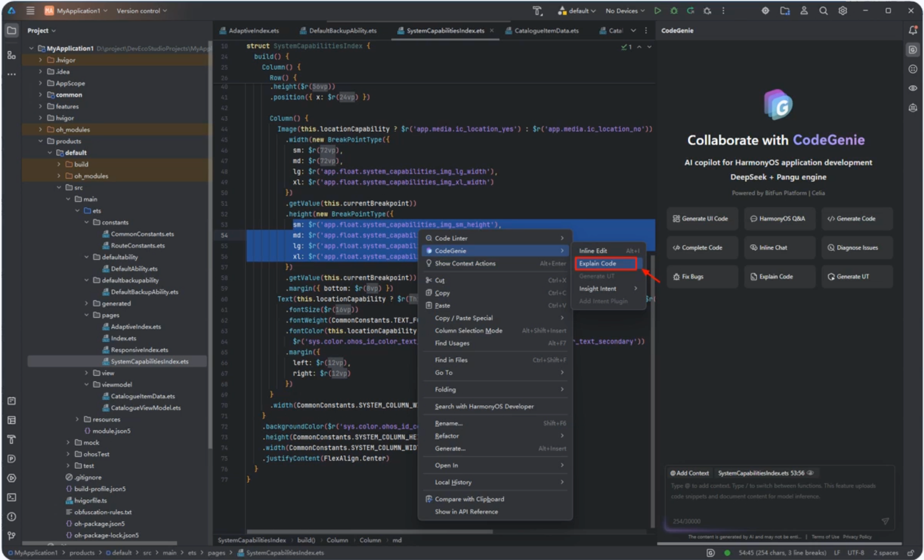Open the notifications bell icon
The width and height of the screenshot is (924, 560).
(913, 30)
